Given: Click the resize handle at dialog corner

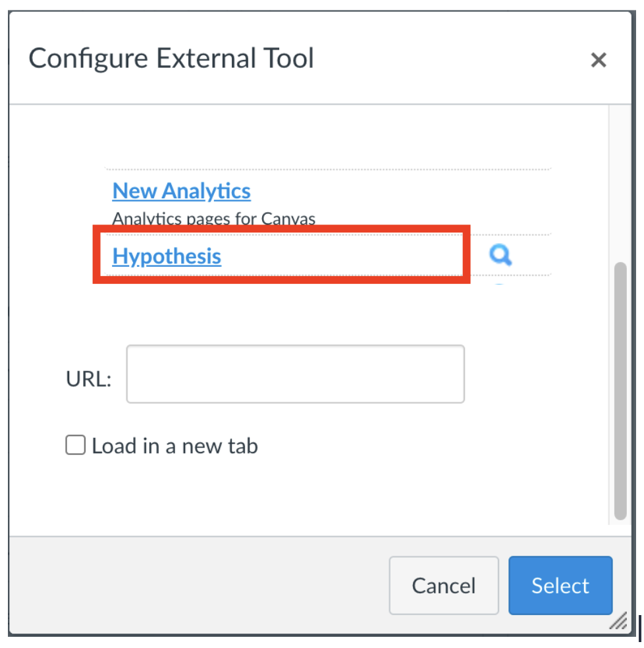Looking at the screenshot, I should point(620,622).
